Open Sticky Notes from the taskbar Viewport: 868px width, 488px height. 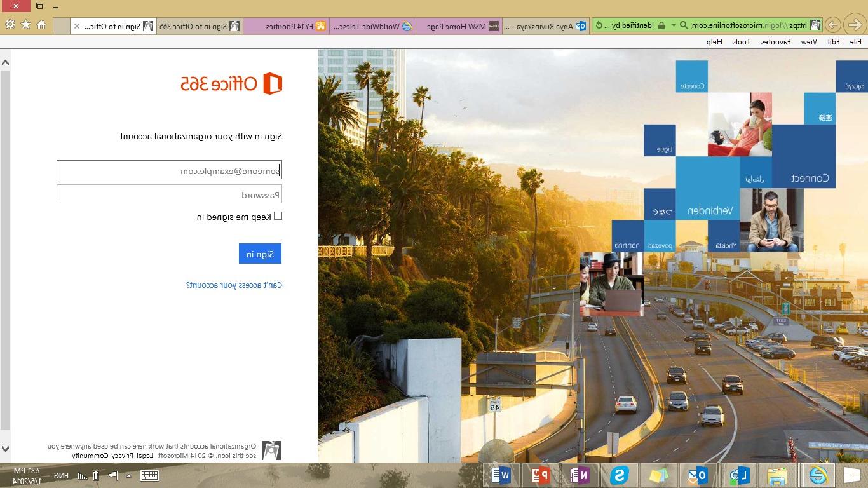(x=659, y=475)
